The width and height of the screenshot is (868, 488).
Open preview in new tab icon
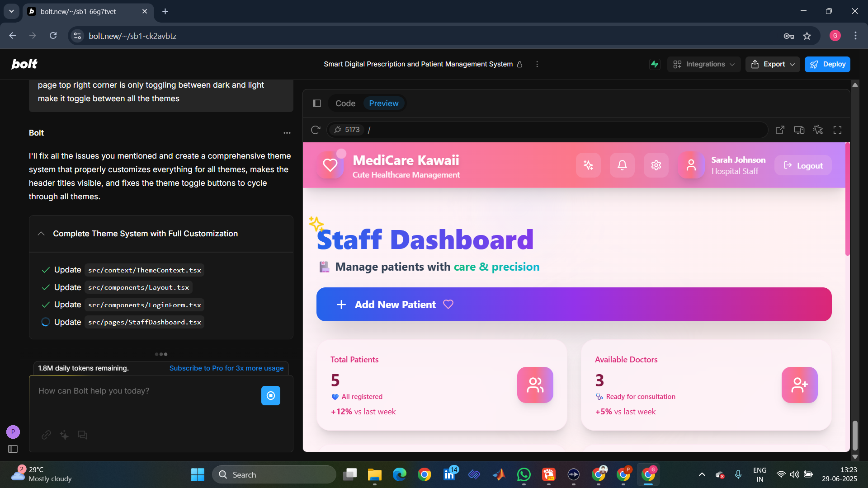click(780, 130)
